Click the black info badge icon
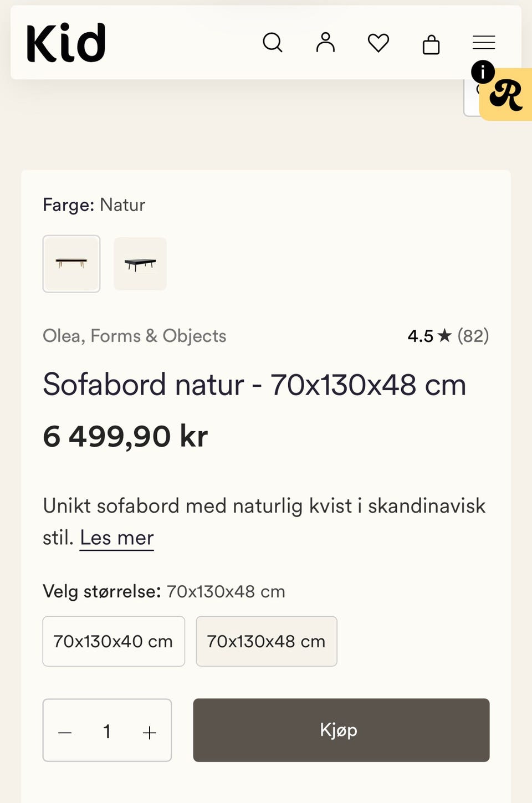The width and height of the screenshot is (532, 803). [483, 72]
